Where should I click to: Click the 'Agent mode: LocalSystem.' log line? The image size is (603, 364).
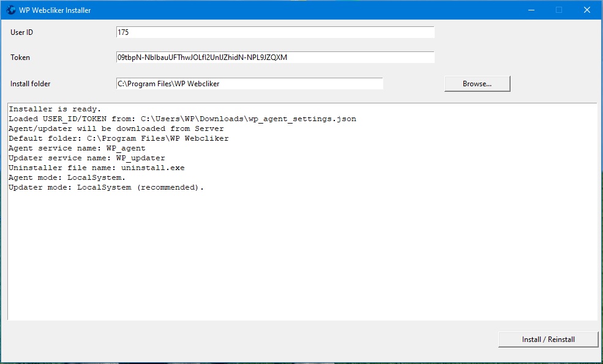coord(67,177)
